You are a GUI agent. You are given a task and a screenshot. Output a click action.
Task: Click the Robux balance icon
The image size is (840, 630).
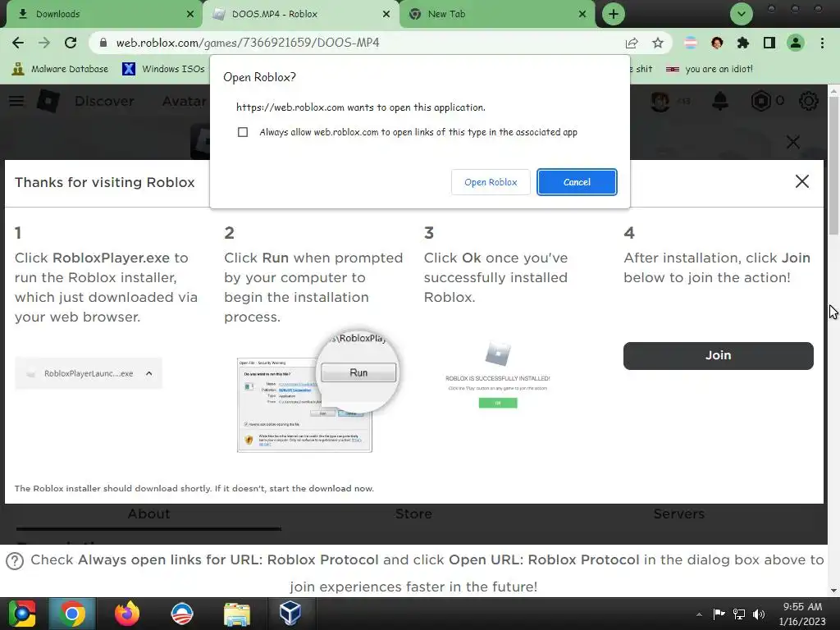click(x=761, y=101)
